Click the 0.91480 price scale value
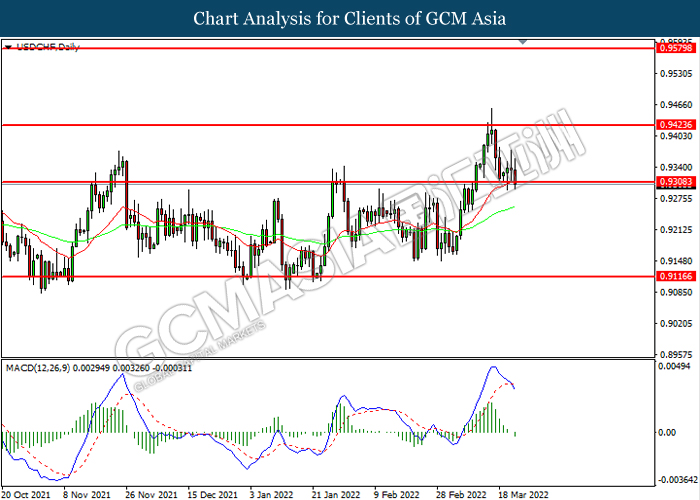 [676, 261]
